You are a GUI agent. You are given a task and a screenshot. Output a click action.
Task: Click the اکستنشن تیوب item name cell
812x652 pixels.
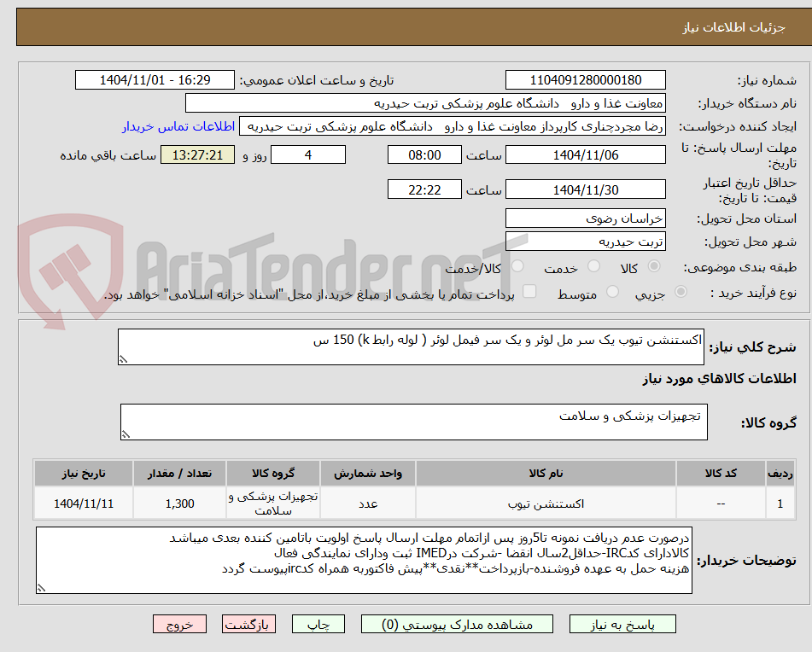click(546, 504)
